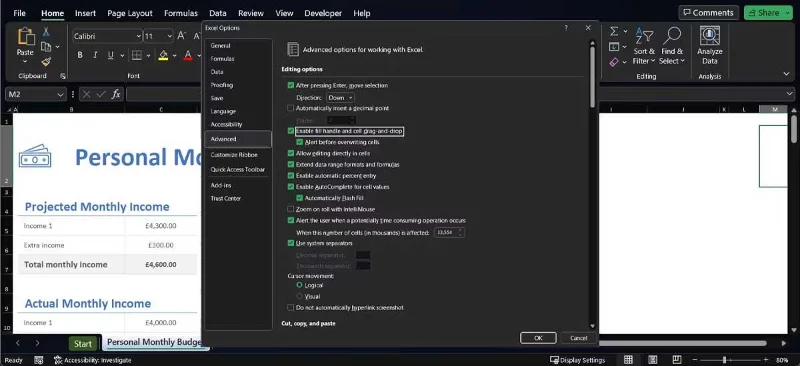This screenshot has height=366, width=800.
Task: Toggle Bold formatting
Action: pos(80,55)
